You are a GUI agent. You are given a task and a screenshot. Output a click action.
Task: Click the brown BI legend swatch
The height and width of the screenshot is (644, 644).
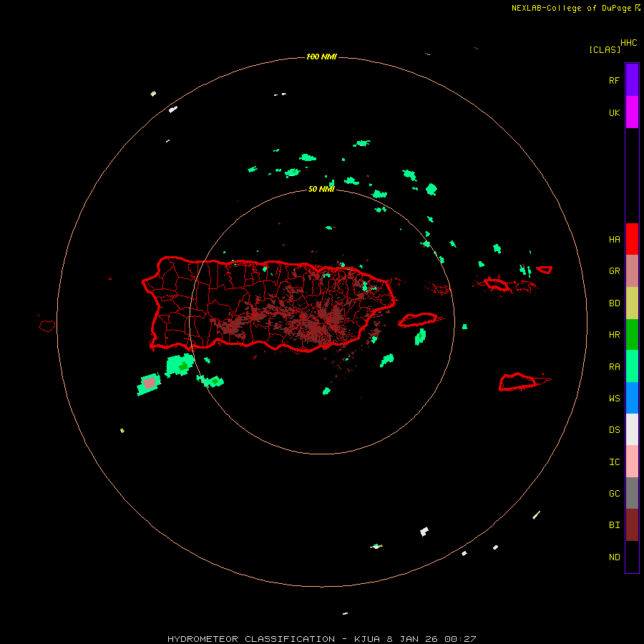pos(632,525)
